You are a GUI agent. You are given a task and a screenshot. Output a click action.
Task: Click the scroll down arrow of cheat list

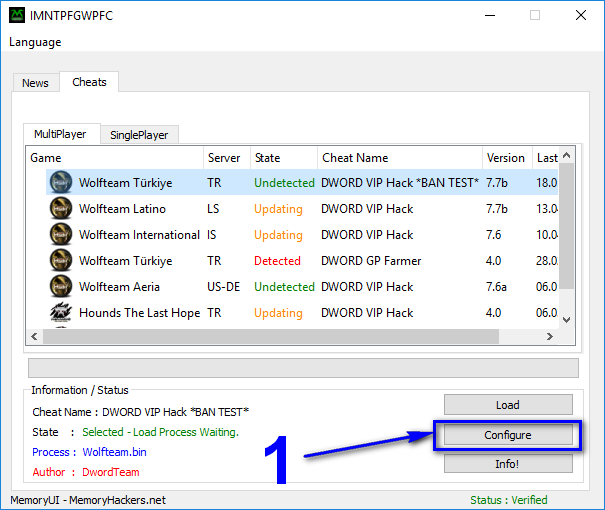[566, 319]
